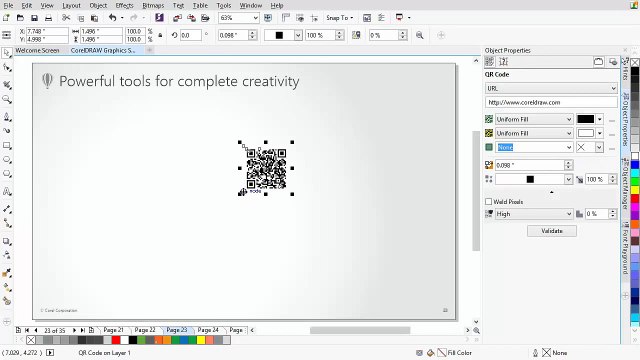The width and height of the screenshot is (640, 360).
Task: Switch to Page 22 tab
Action: coord(145,330)
